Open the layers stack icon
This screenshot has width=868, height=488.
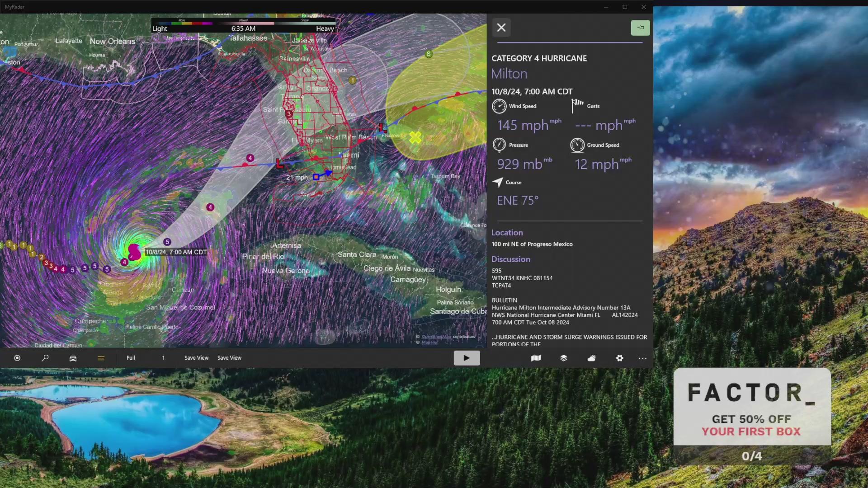click(x=564, y=358)
